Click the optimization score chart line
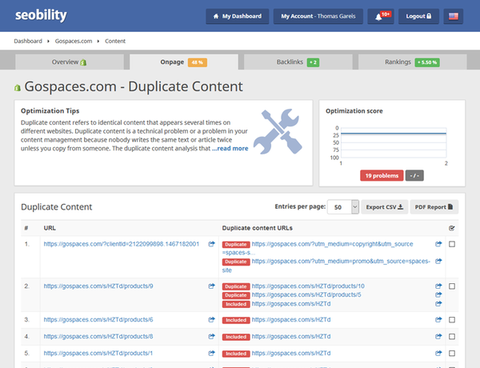Screen dimensions: 480x368 (393, 133)
